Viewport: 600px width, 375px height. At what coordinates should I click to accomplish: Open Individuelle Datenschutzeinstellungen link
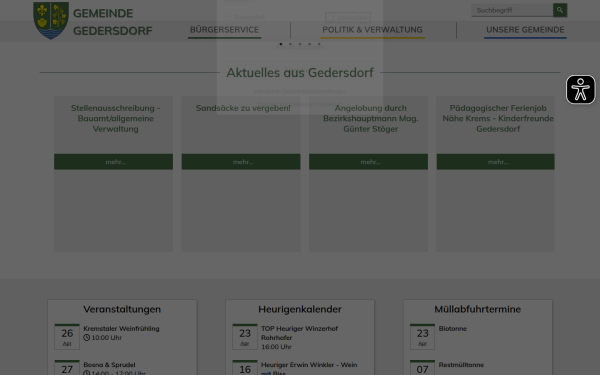(x=300, y=91)
